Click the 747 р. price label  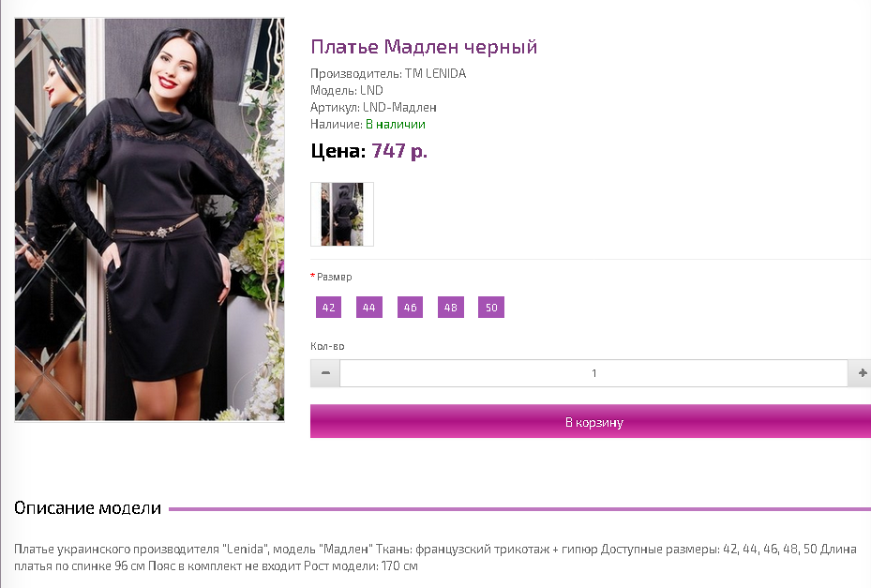click(x=399, y=151)
